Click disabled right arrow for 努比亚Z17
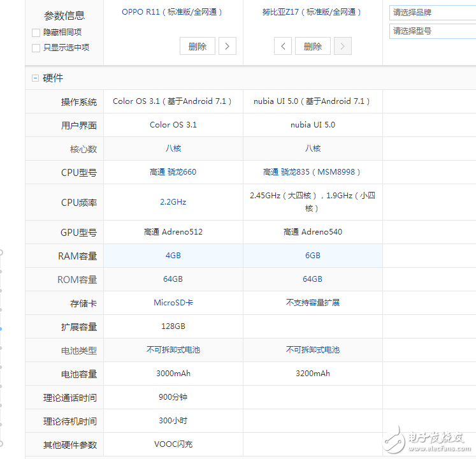This screenshot has width=476, height=459. pyautogui.click(x=343, y=46)
